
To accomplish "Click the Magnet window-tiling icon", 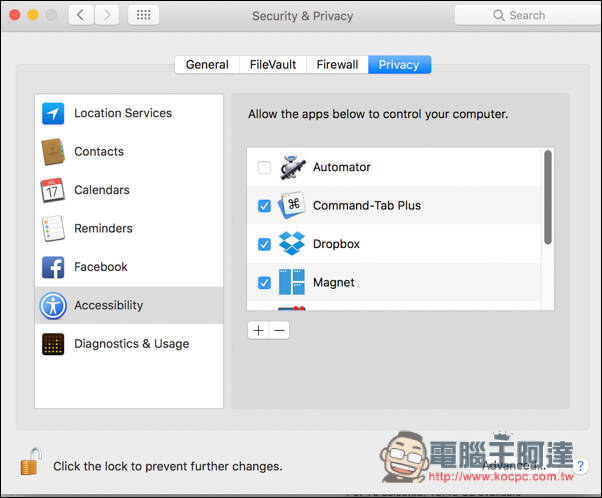I will 291,282.
